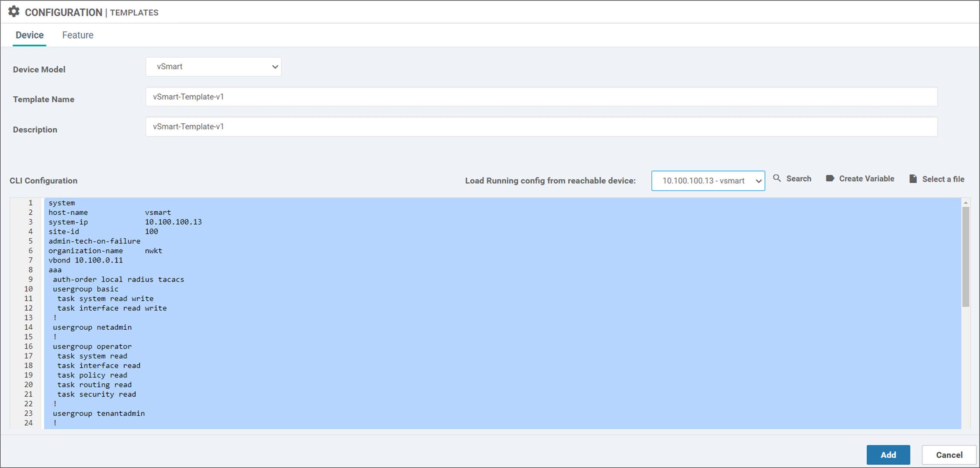The height and width of the screenshot is (468, 980).
Task: Open the reachable device dropdown 10.100.100.13 - vsmart
Action: [x=708, y=180]
